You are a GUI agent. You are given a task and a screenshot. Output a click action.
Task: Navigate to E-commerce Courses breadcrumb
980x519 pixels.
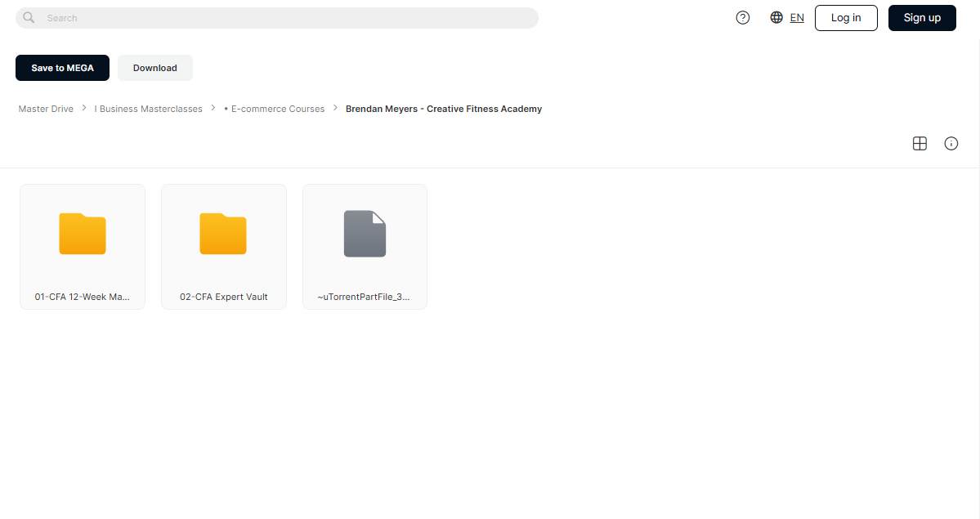coord(275,109)
